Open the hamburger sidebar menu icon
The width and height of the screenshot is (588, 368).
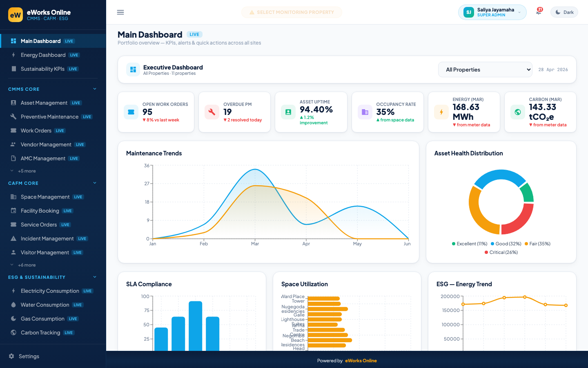tap(120, 12)
